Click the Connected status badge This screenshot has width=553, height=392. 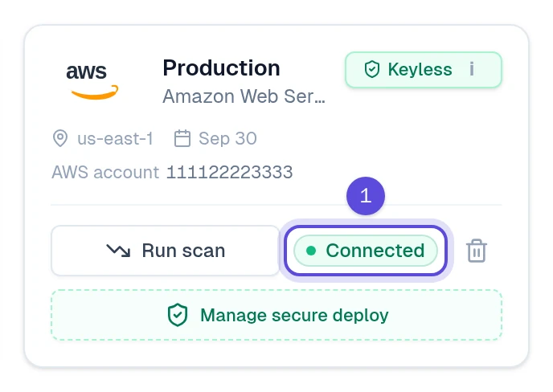[366, 251]
